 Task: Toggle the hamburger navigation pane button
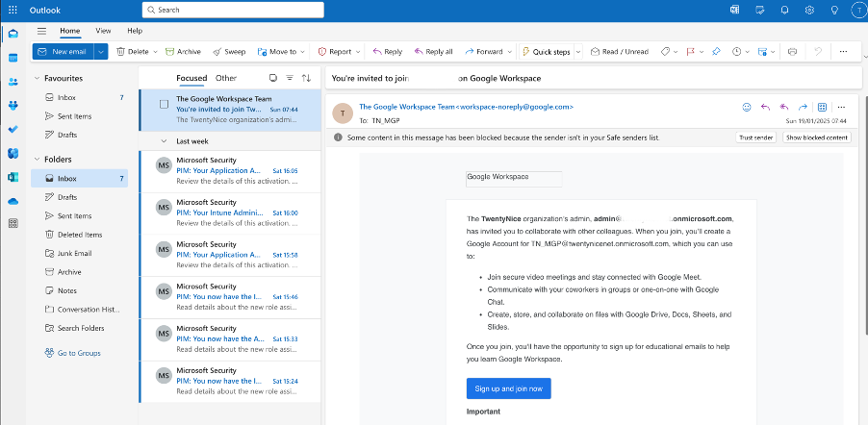tap(41, 31)
